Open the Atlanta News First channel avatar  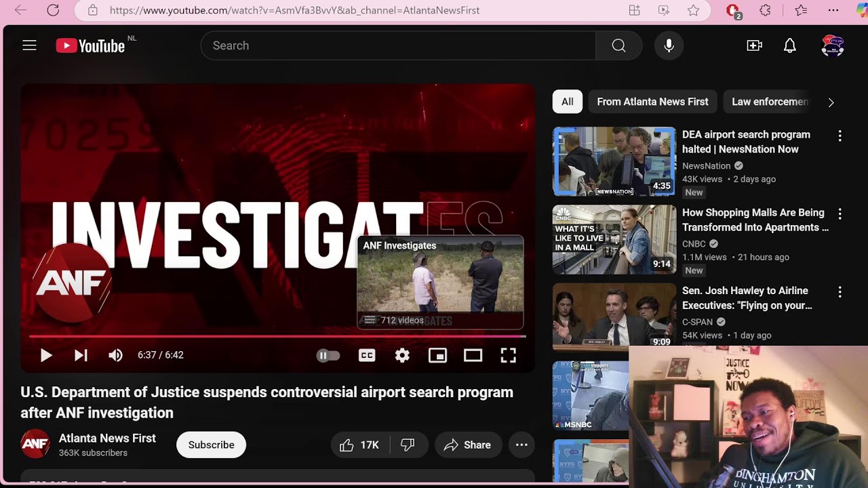point(35,445)
